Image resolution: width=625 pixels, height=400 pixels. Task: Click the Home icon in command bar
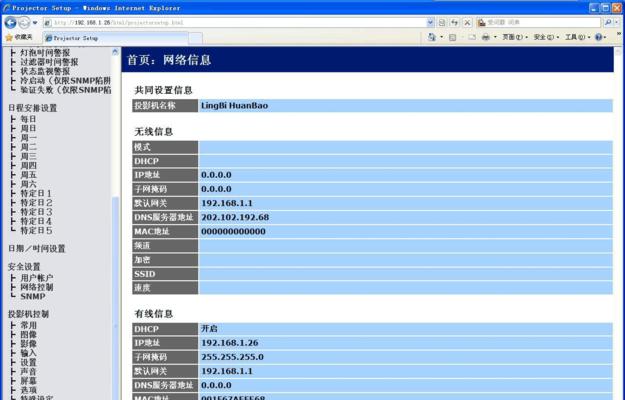[432, 37]
